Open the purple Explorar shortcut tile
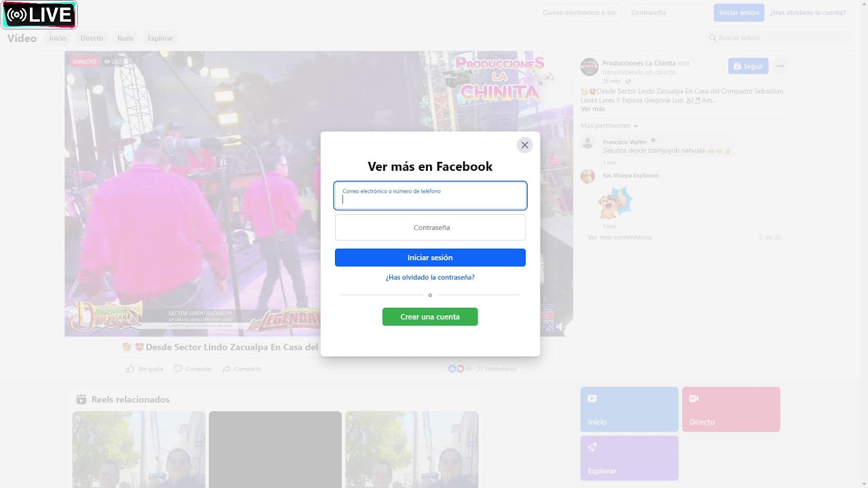This screenshot has height=488, width=868. (629, 458)
